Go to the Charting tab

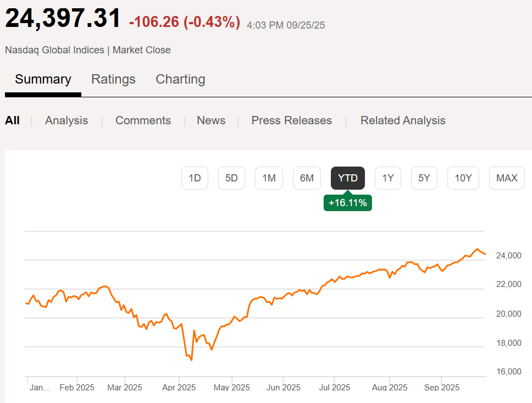(x=180, y=79)
